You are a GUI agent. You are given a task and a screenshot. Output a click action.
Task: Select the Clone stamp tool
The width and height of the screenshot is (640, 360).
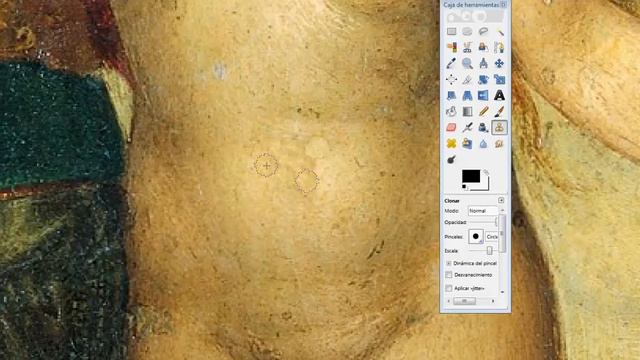point(499,127)
